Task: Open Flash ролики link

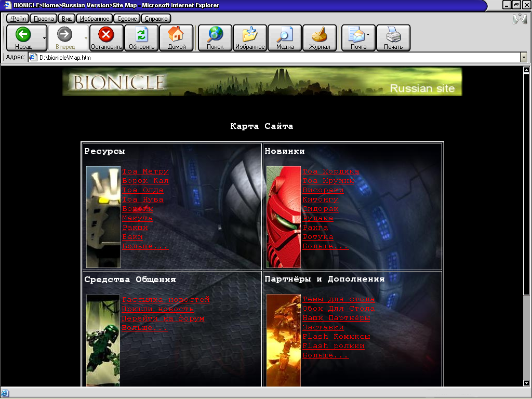Action: click(x=334, y=346)
